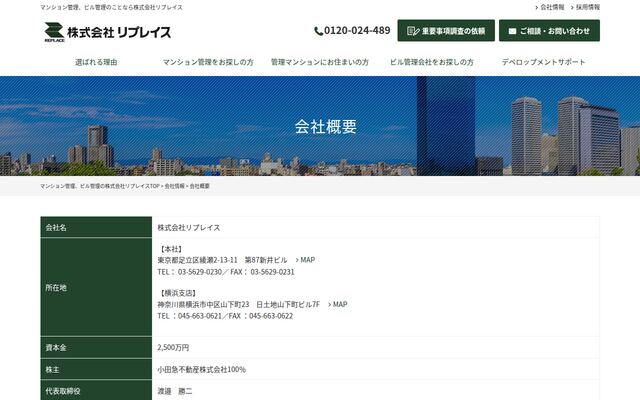Click 会社名 table header cell

click(x=96, y=227)
